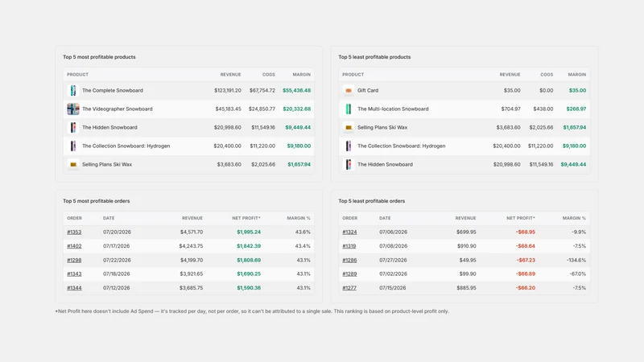Click Hydrogen snowboard thumbnail in least profitable products
The width and height of the screenshot is (644, 362).
[x=349, y=146]
